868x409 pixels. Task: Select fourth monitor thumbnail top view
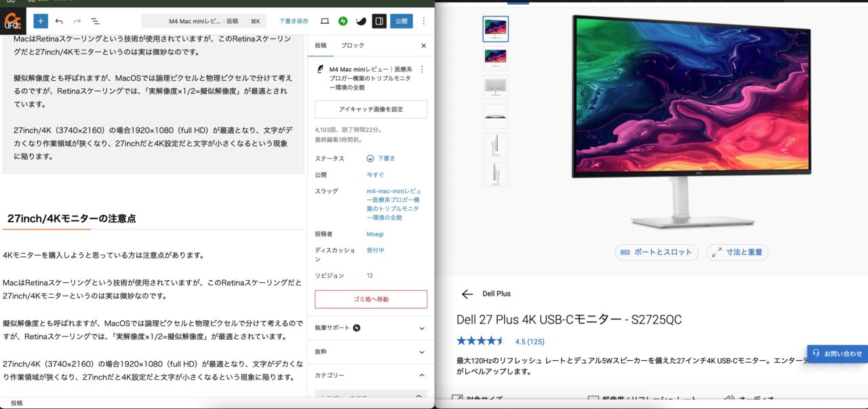pyautogui.click(x=496, y=116)
